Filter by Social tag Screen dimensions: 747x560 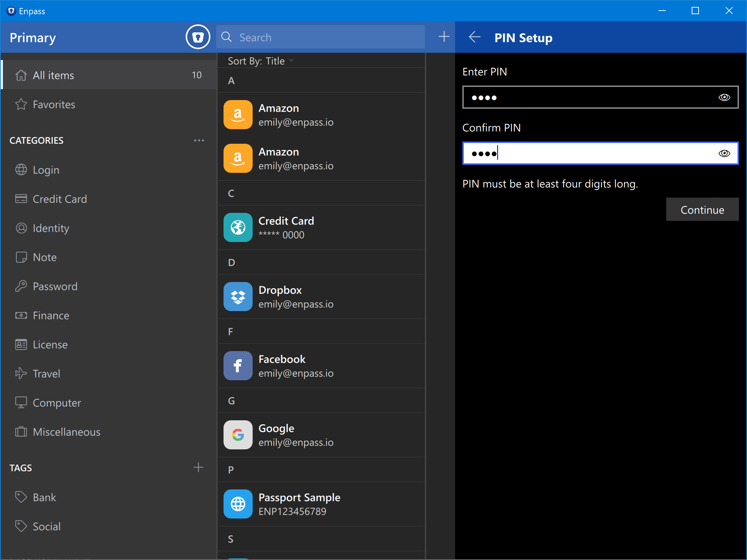pos(108,527)
